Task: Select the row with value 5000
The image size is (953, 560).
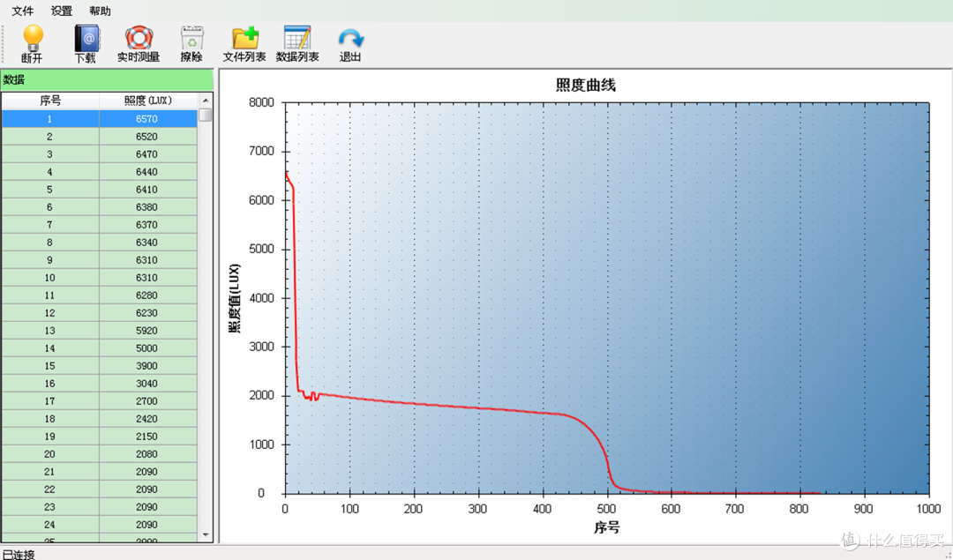Action: pyautogui.click(x=99, y=348)
